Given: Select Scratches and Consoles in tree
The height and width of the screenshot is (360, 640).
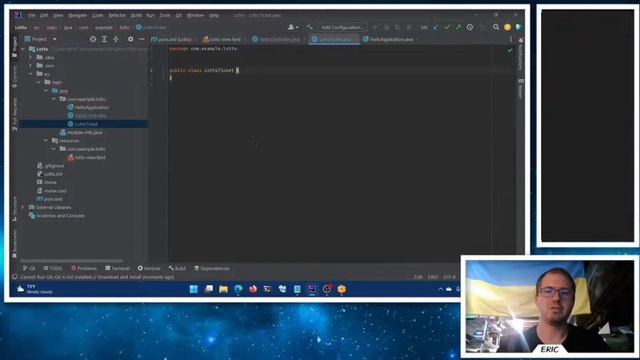Looking at the screenshot, I should [57, 216].
